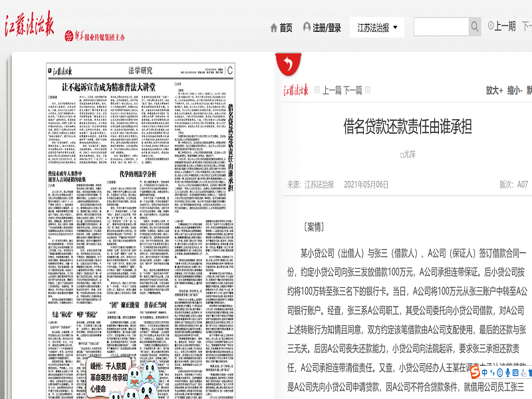Click the 法学研究 page section header
The width and height of the screenshot is (532, 399).
[140, 70]
